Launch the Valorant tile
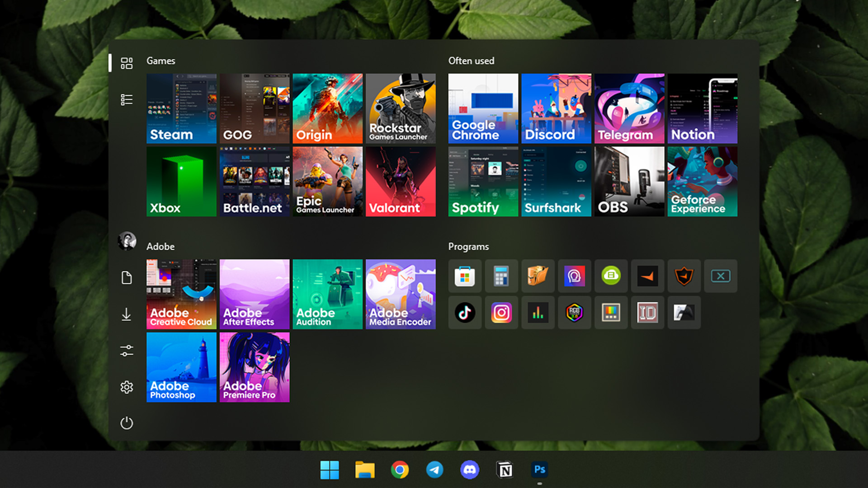The image size is (868, 488). [401, 181]
